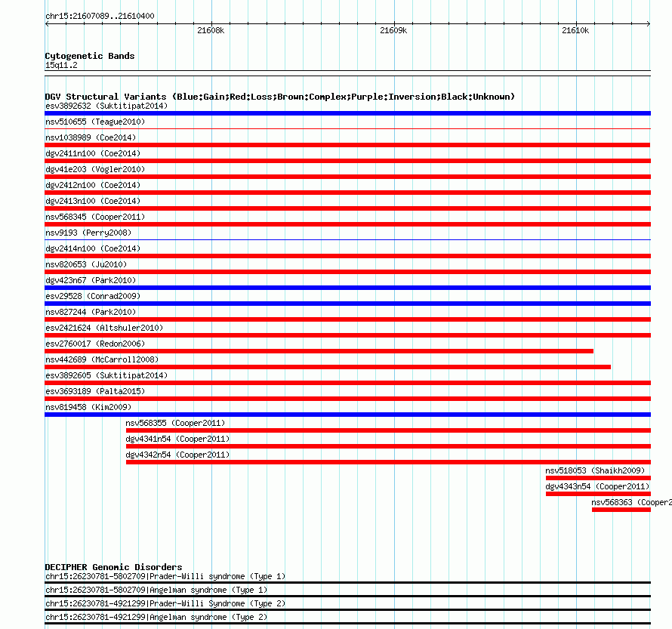
Task: Click the thin blue line under nsv9193 (Perry2008)
Action: [347, 239]
